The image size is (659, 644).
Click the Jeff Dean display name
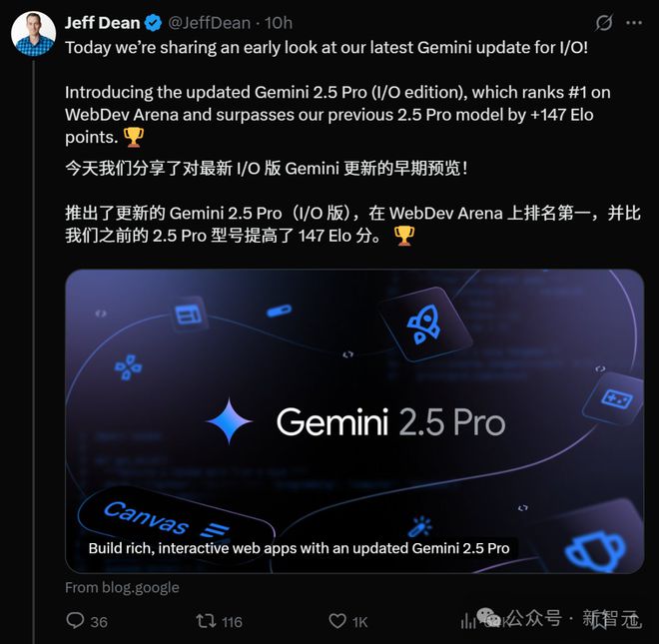102,23
